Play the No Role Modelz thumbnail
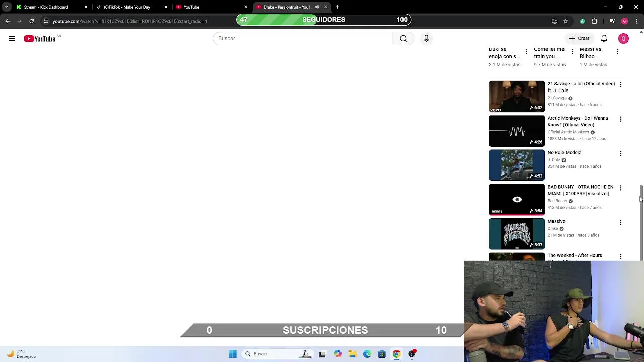Viewport: 644px width, 362px height. click(x=517, y=165)
